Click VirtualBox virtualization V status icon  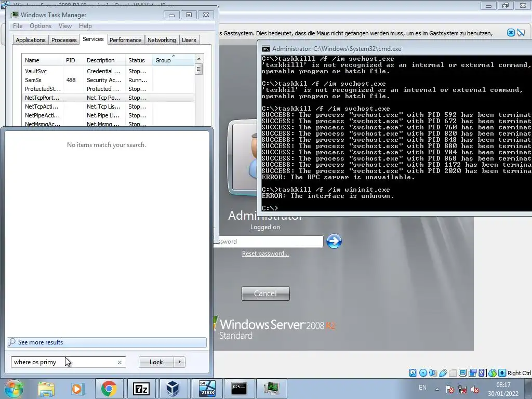(x=482, y=373)
